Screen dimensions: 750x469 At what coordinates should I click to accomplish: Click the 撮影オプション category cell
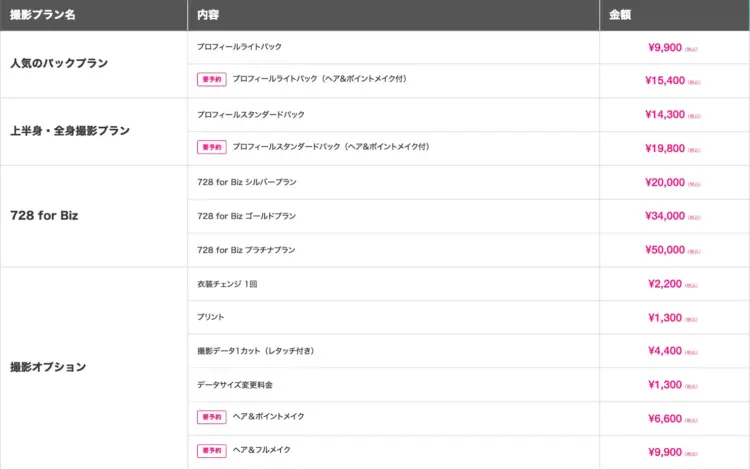click(x=48, y=367)
